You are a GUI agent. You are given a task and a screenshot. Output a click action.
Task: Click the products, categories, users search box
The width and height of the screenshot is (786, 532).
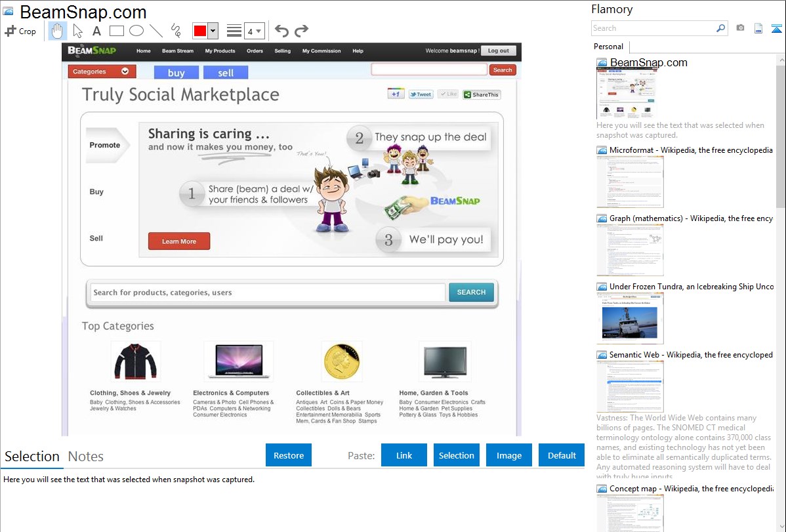point(267,293)
